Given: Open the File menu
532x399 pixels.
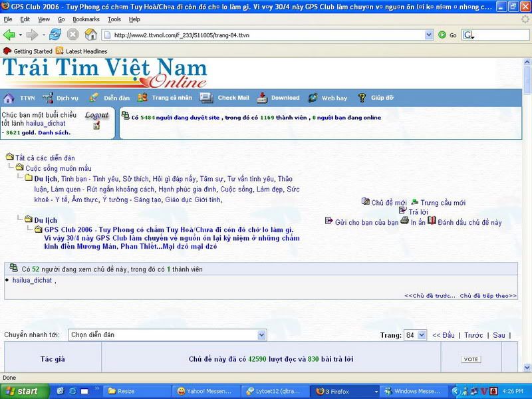Looking at the screenshot, I should [x=8, y=19].
